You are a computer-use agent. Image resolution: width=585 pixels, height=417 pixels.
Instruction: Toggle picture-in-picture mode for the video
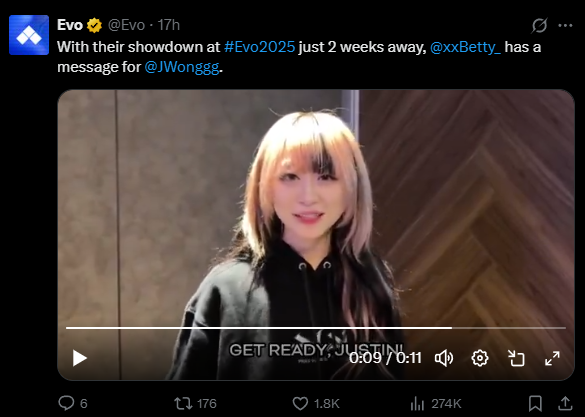point(516,358)
